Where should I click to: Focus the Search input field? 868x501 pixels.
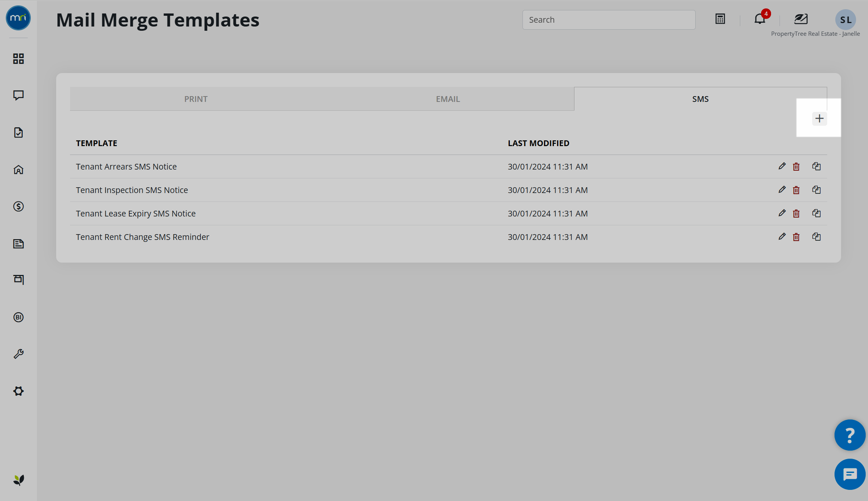(x=609, y=20)
